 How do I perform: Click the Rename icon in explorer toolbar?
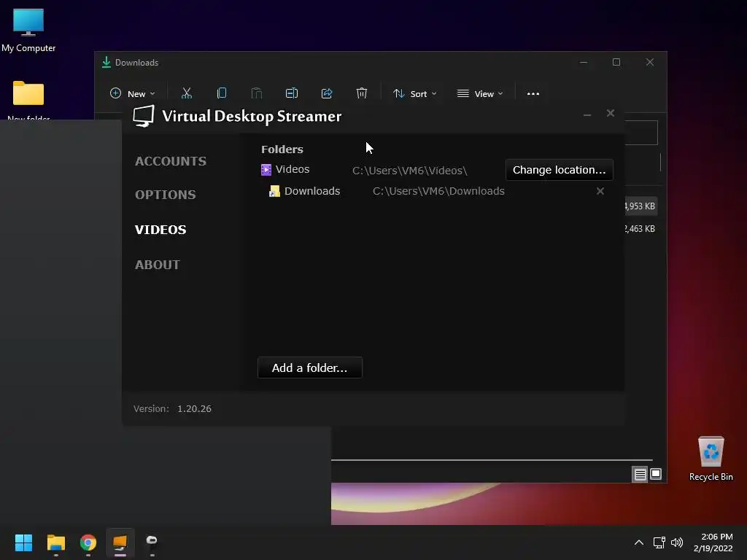(x=292, y=93)
